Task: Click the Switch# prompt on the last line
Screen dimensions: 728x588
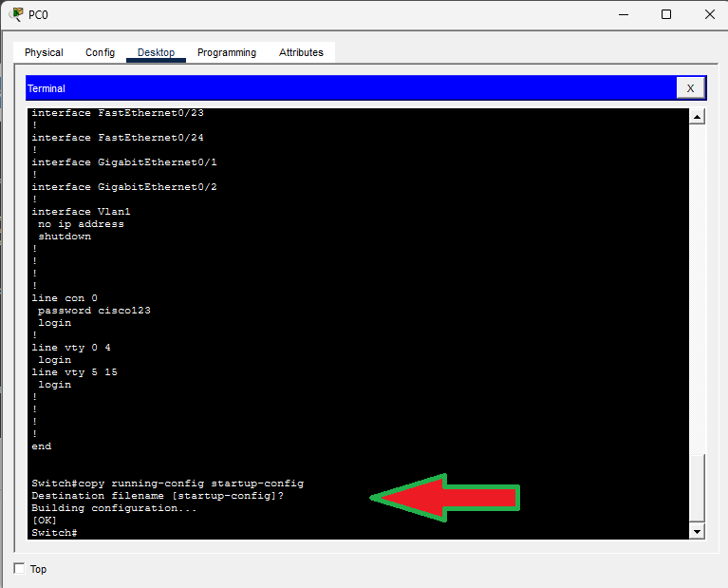Action: pyautogui.click(x=54, y=533)
